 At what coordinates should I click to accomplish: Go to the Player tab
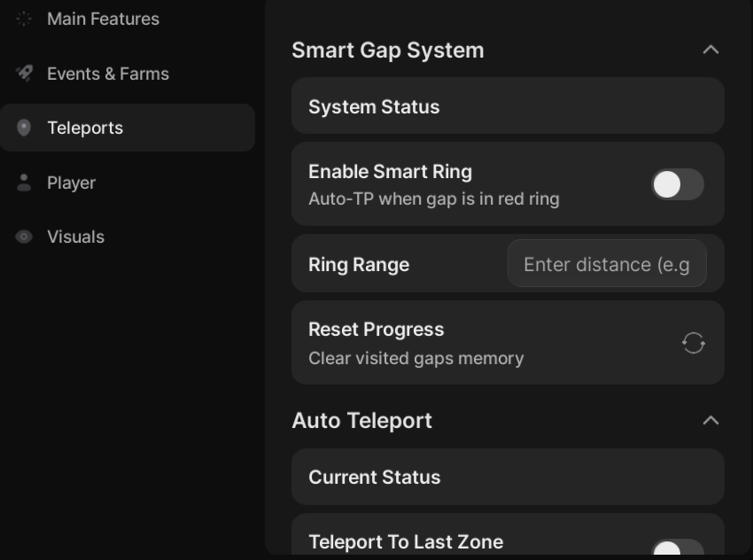71,183
